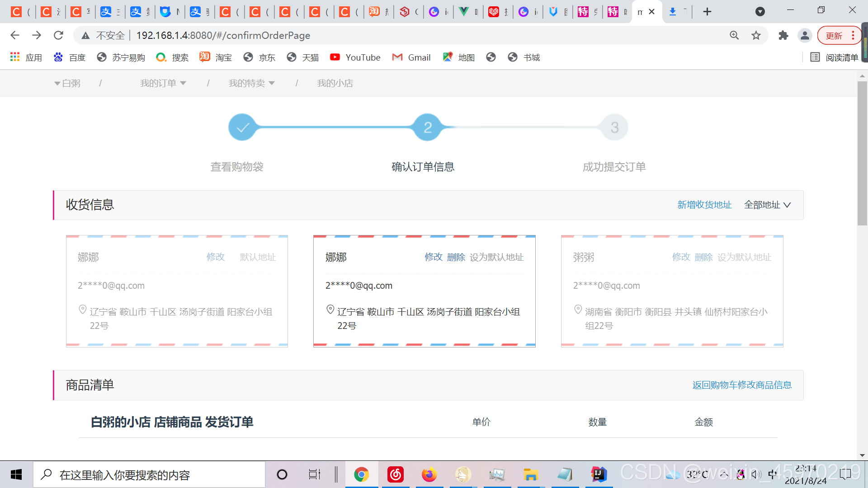Click 返回购物车修改商品信息 link
This screenshot has width=868, height=488.
click(x=741, y=385)
